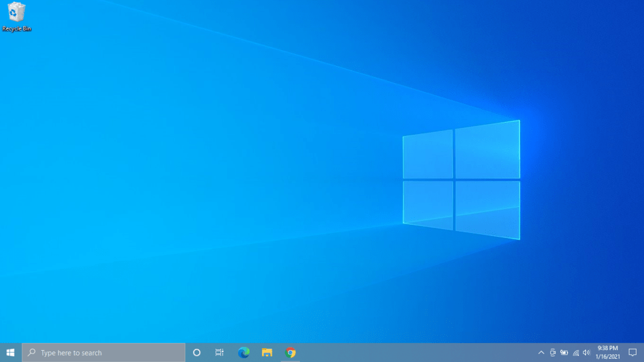Click the 1/16/2021 date in the taskbar
This screenshot has height=362, width=644.
click(607, 357)
